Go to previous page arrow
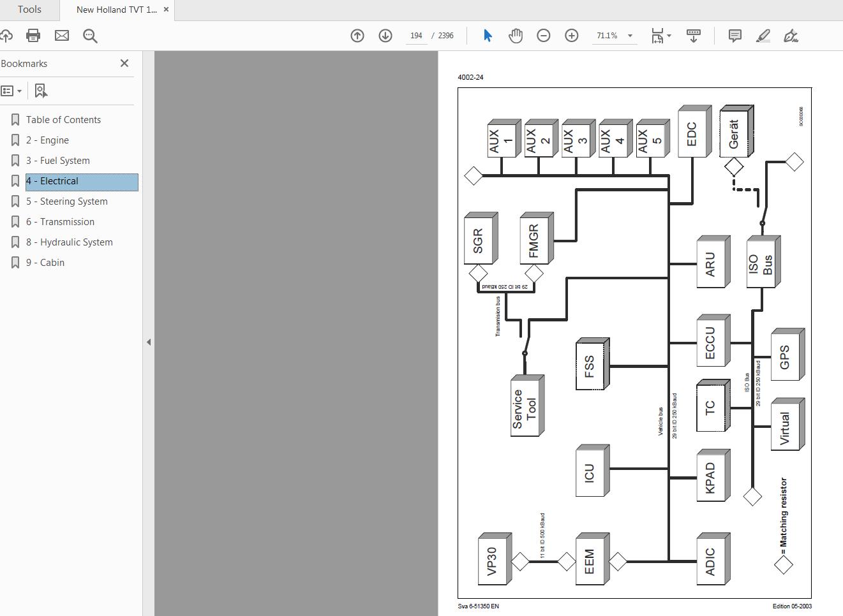Image resolution: width=843 pixels, height=616 pixels. pos(357,36)
